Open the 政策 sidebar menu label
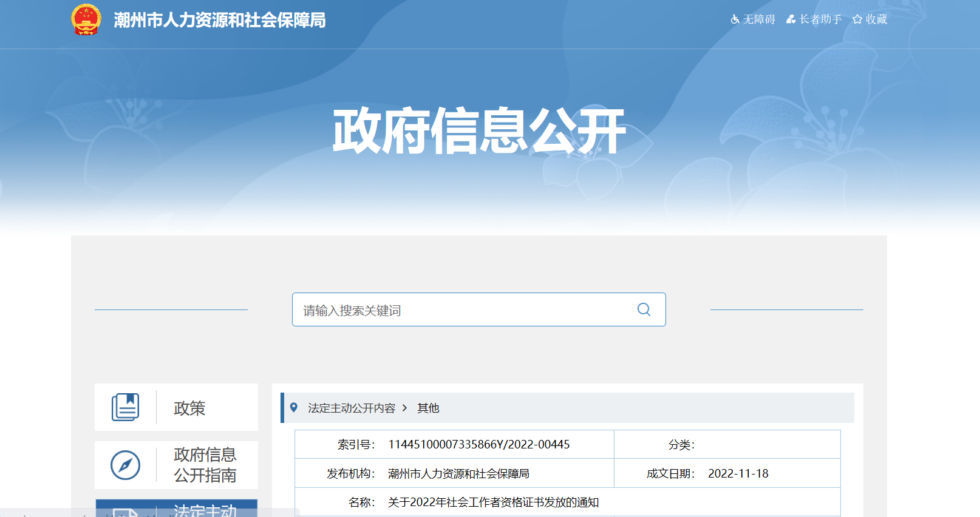 point(189,408)
